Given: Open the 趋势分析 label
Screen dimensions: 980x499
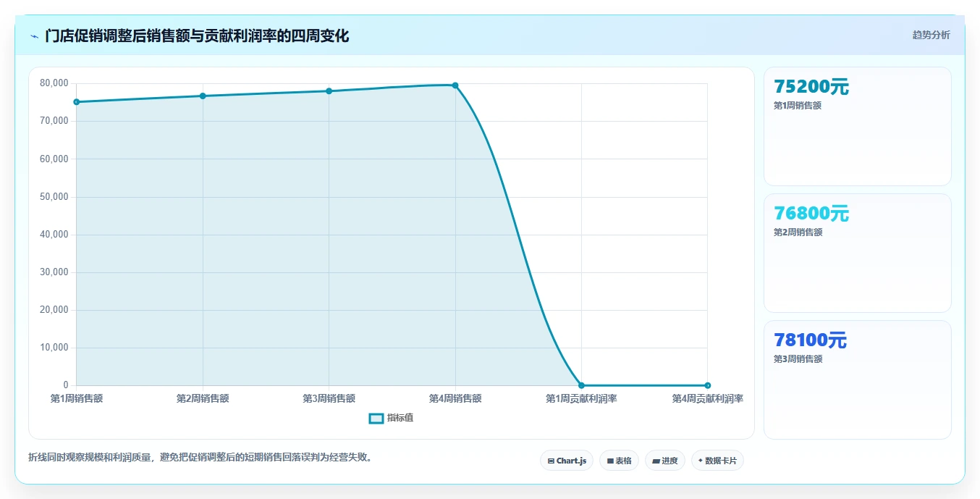Looking at the screenshot, I should 931,35.
